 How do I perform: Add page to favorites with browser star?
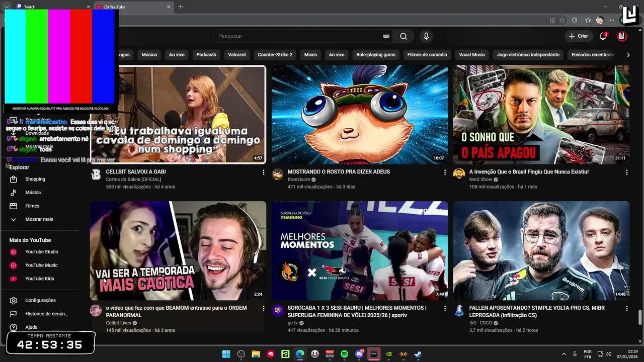[561, 20]
